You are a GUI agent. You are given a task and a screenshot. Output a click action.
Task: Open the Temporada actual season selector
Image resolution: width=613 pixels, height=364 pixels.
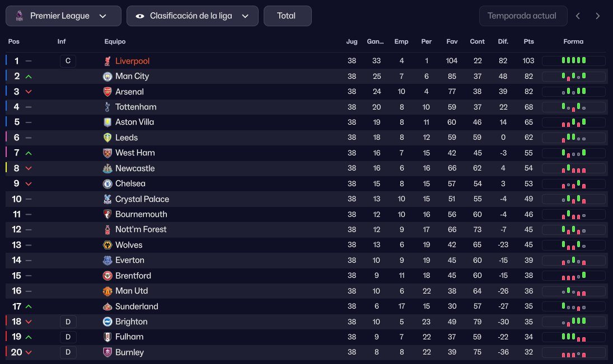[522, 16]
